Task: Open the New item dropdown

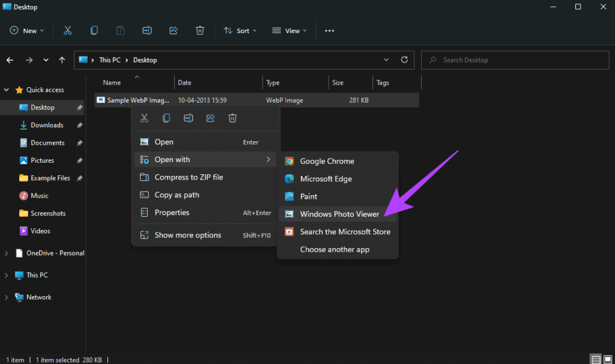Action: [26, 31]
